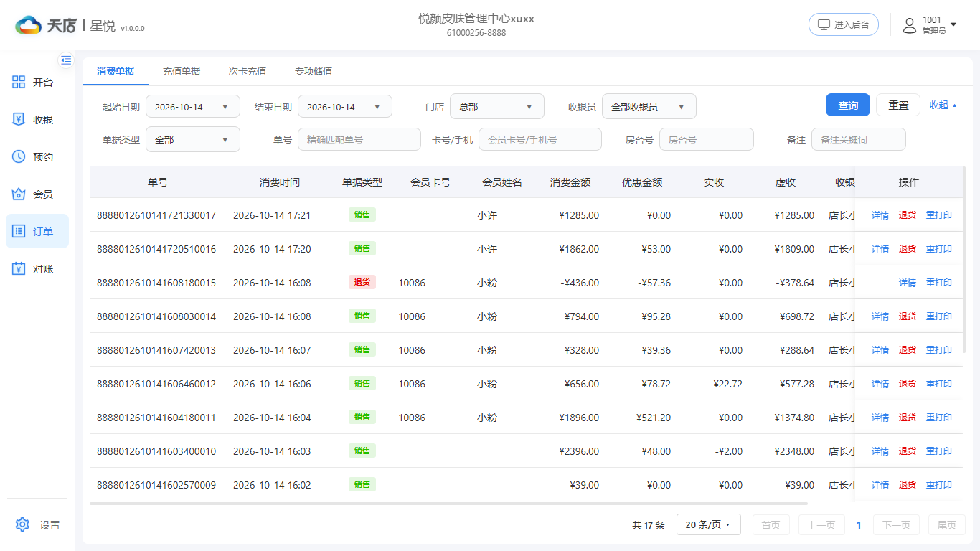Open the 对账 calendar icon
Screen dimensions: 980x551
(x=19, y=269)
